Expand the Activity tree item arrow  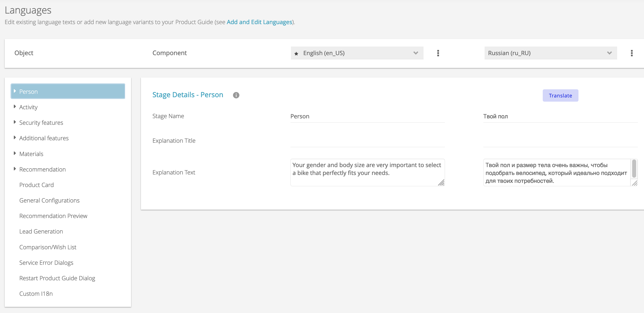[15, 107]
